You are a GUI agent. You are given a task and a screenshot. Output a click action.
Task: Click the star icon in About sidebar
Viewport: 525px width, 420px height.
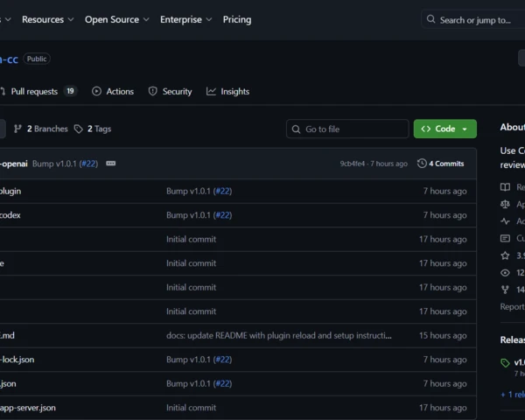[x=505, y=255]
